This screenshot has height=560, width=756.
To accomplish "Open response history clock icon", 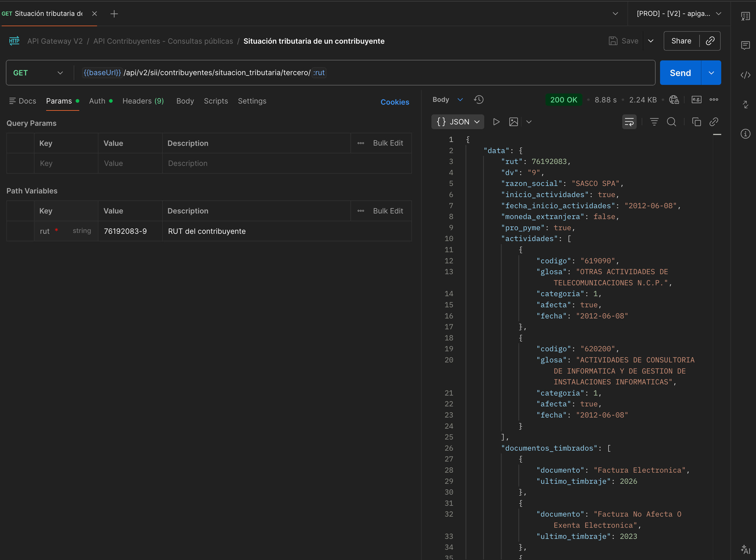I will point(479,100).
